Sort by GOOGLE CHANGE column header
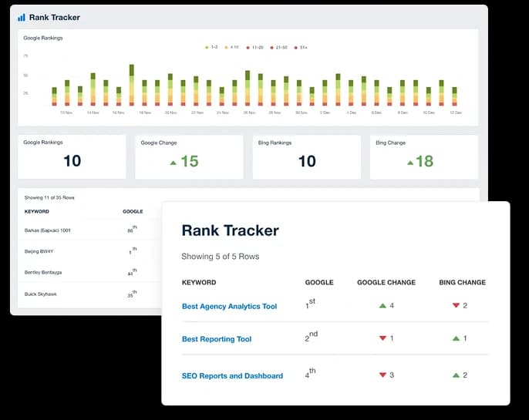 click(386, 283)
